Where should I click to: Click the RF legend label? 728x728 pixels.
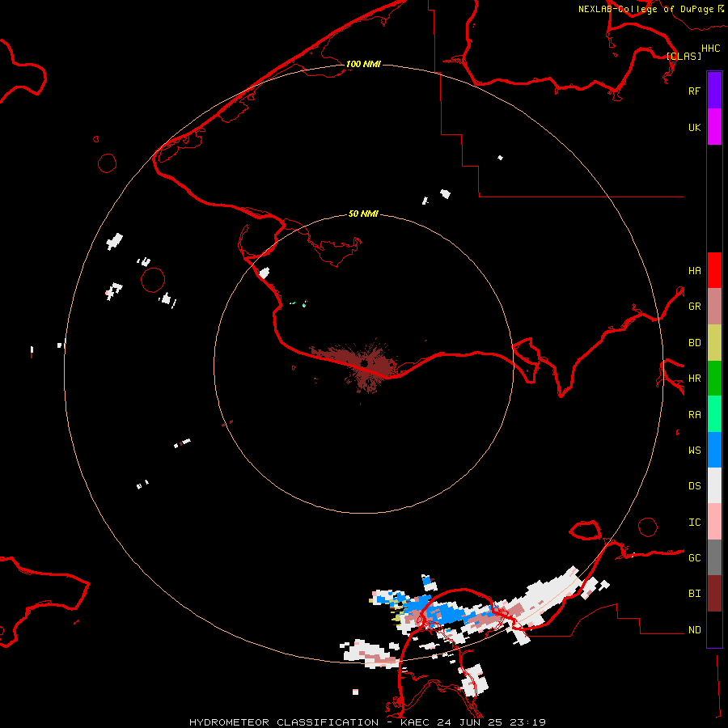point(694,91)
